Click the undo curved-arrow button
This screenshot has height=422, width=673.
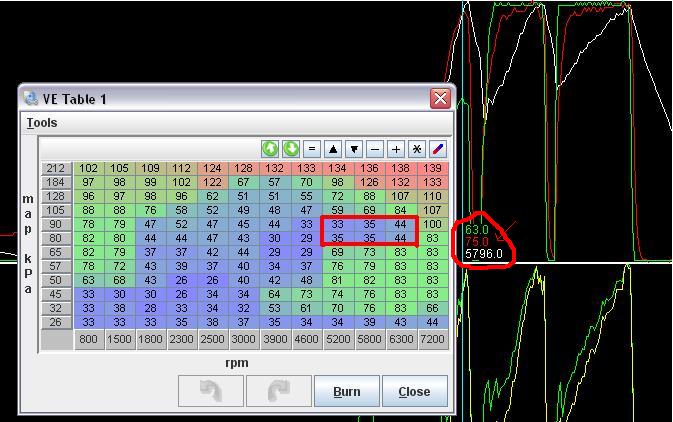[x=211, y=391]
